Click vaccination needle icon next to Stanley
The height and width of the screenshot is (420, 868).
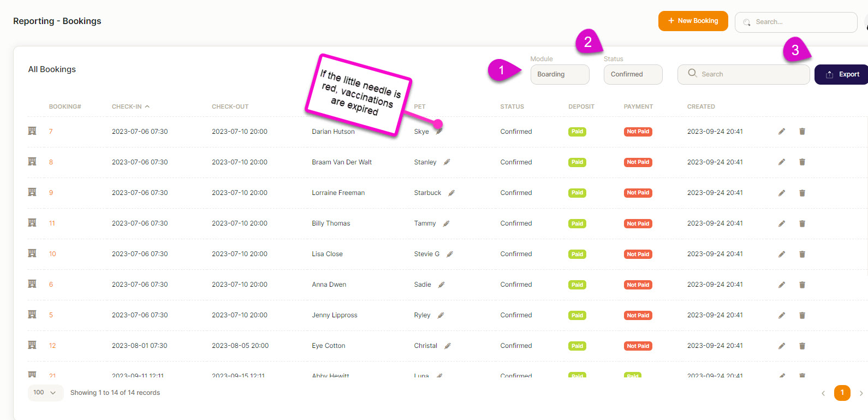coord(447,162)
